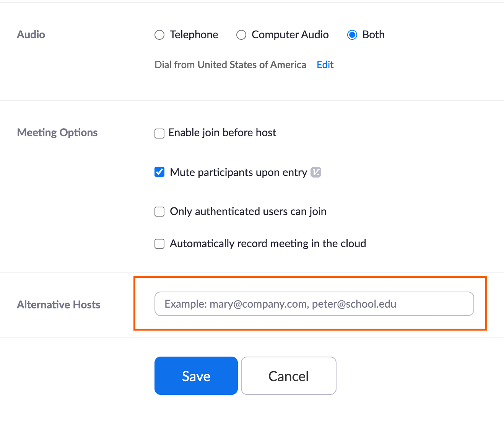Check Automatically record meeting in the cloud box
504x427 pixels.
click(159, 244)
